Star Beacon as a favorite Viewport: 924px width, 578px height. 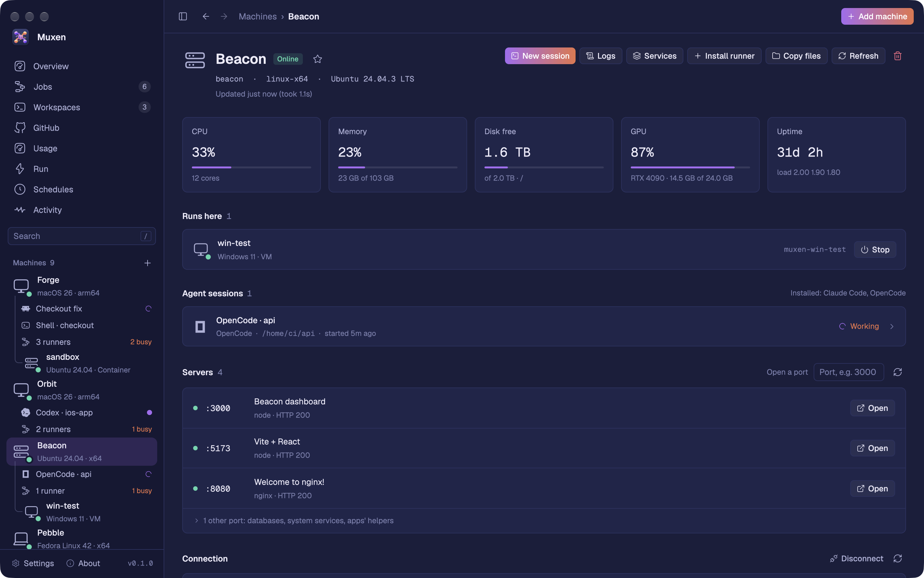(x=317, y=59)
